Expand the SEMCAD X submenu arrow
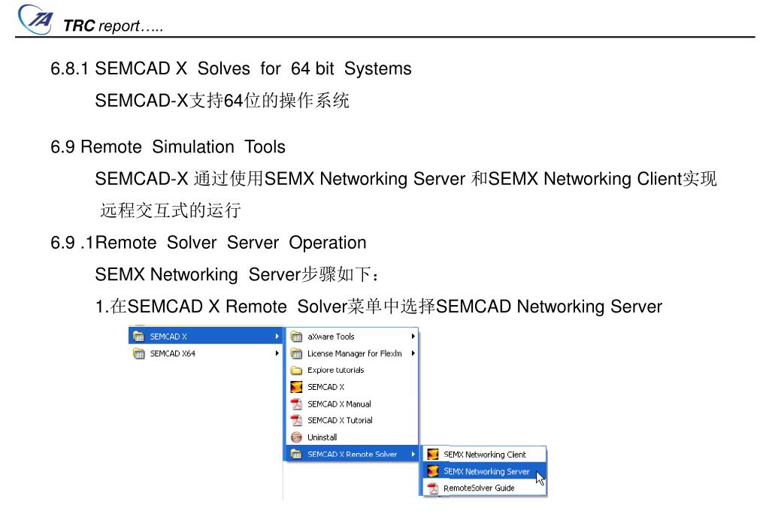 coord(277,337)
